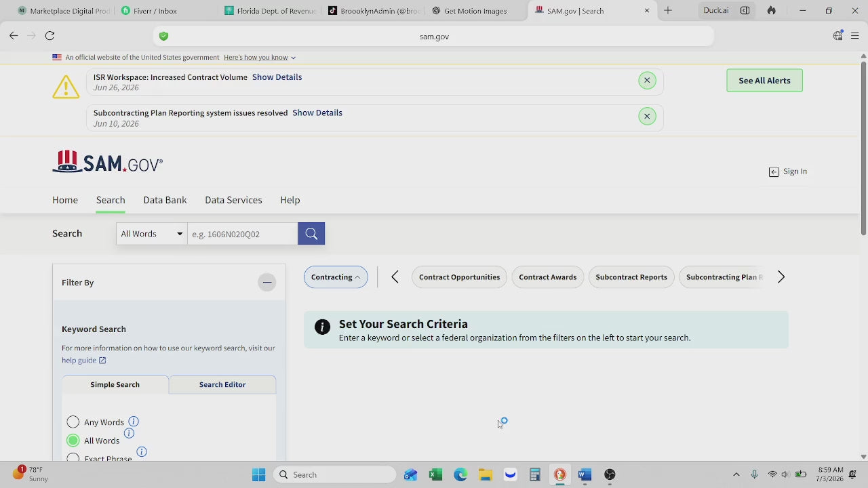Open the Data Bank menu

click(x=165, y=200)
